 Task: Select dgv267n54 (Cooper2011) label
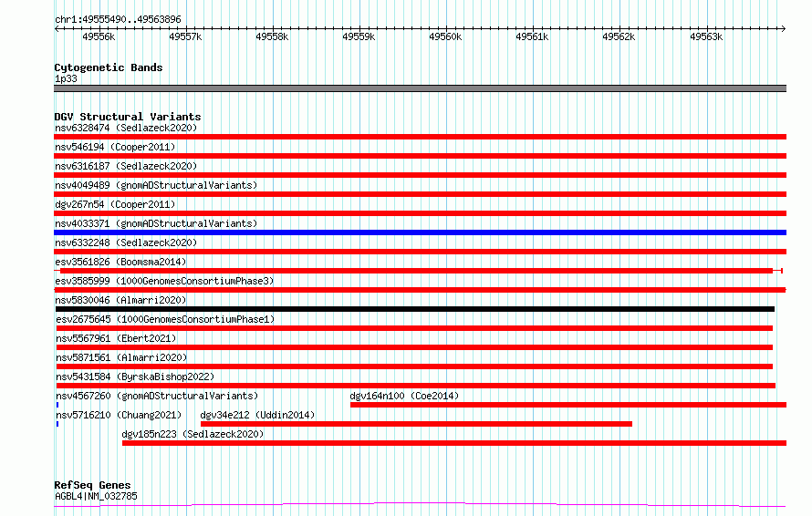coord(115,204)
